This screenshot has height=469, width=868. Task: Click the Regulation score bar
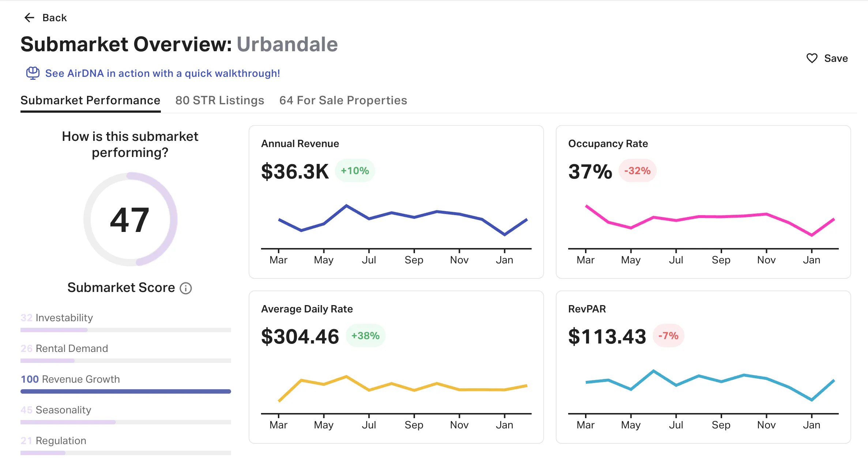(x=126, y=453)
